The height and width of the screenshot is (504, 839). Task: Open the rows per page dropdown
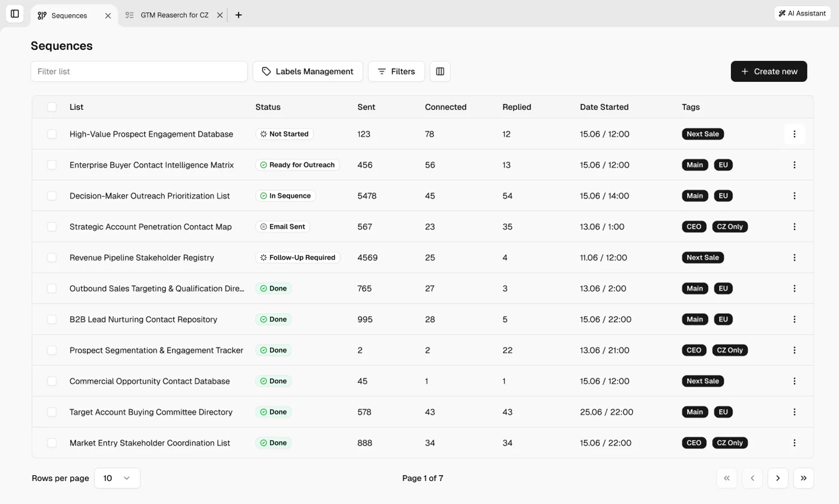click(x=117, y=478)
